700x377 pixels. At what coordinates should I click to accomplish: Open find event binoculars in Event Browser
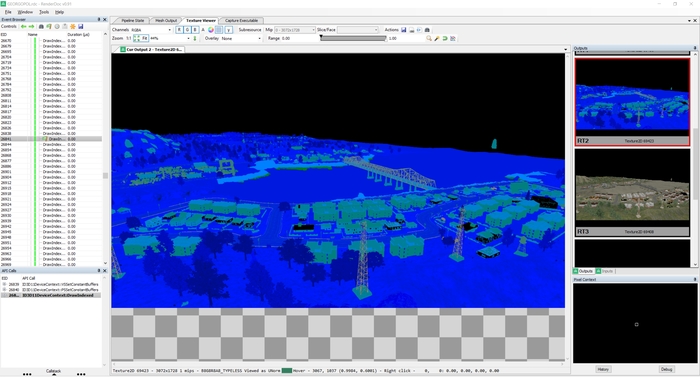click(42, 27)
